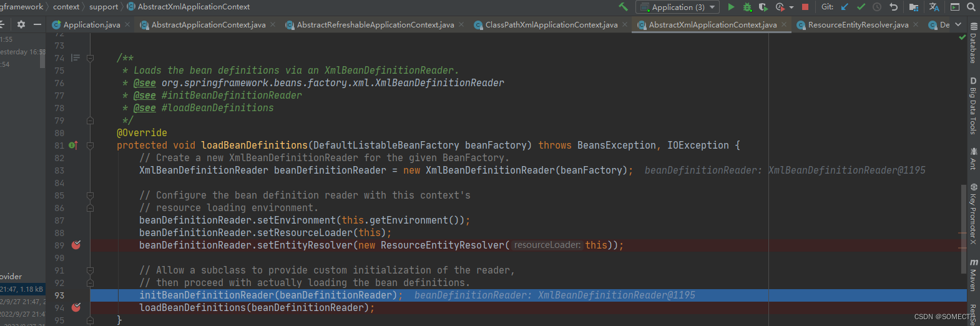The width and height of the screenshot is (980, 326).
Task: Click the green inspection checkmark in editor corner
Action: 962,37
